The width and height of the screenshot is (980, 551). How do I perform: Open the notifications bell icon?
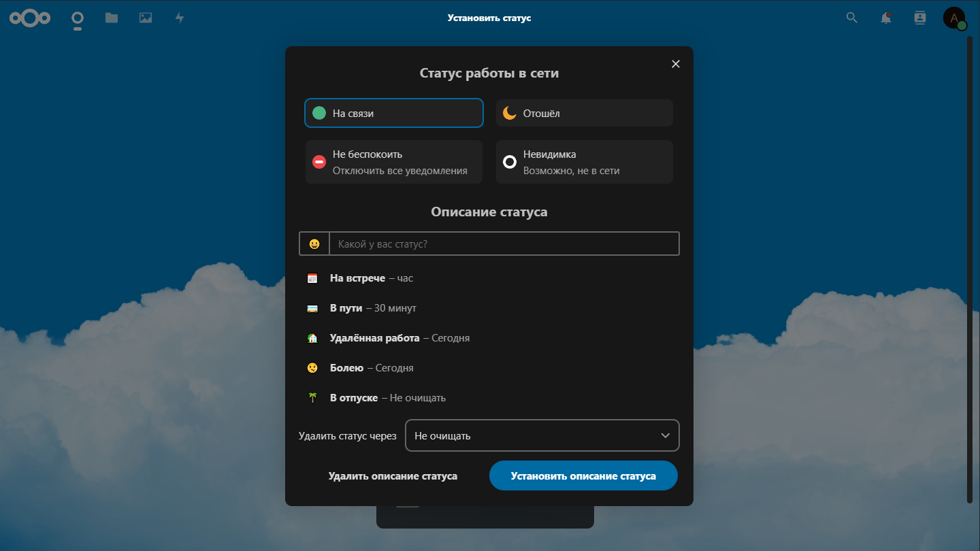pyautogui.click(x=885, y=18)
